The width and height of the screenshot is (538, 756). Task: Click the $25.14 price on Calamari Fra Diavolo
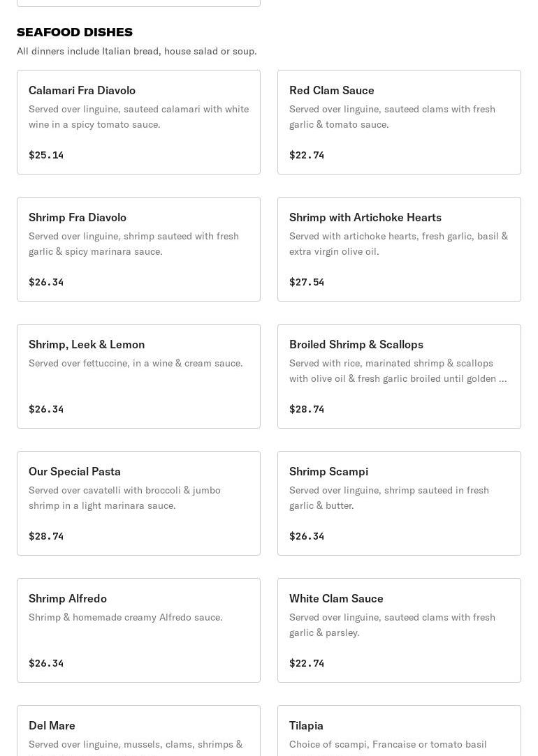[46, 155]
